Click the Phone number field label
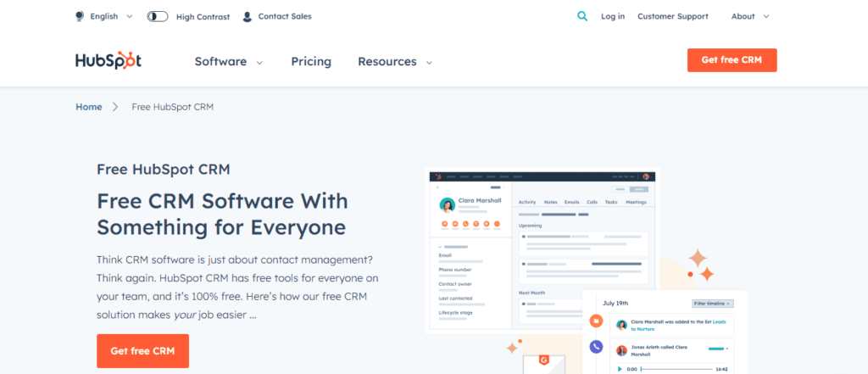 [x=455, y=270]
